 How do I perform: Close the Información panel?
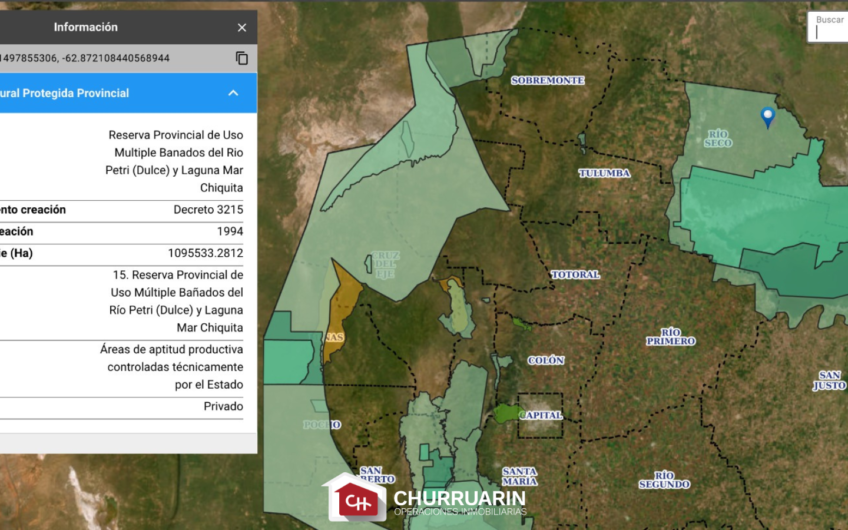pos(242,28)
